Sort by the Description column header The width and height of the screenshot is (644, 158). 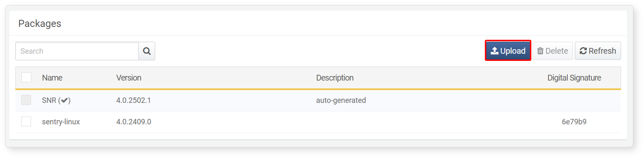point(335,78)
